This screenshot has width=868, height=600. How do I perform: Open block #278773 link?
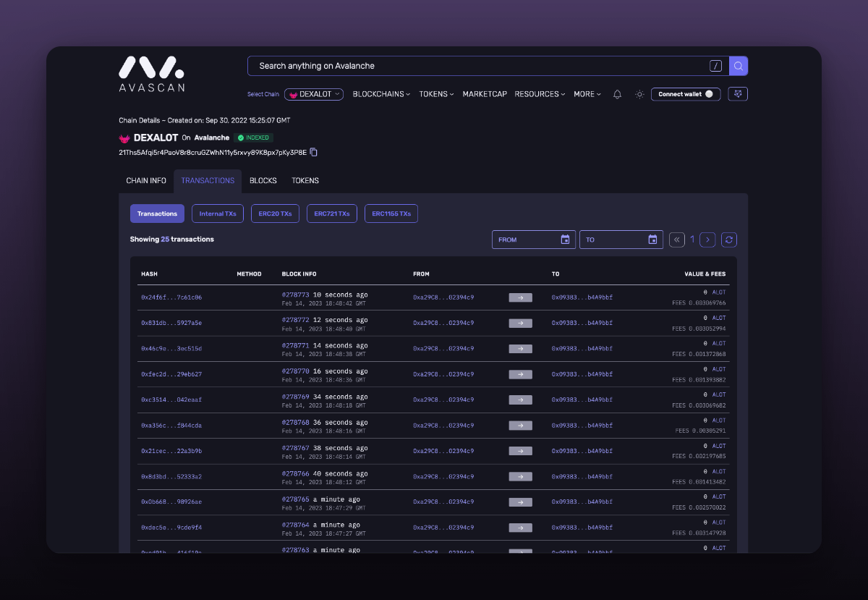tap(295, 295)
